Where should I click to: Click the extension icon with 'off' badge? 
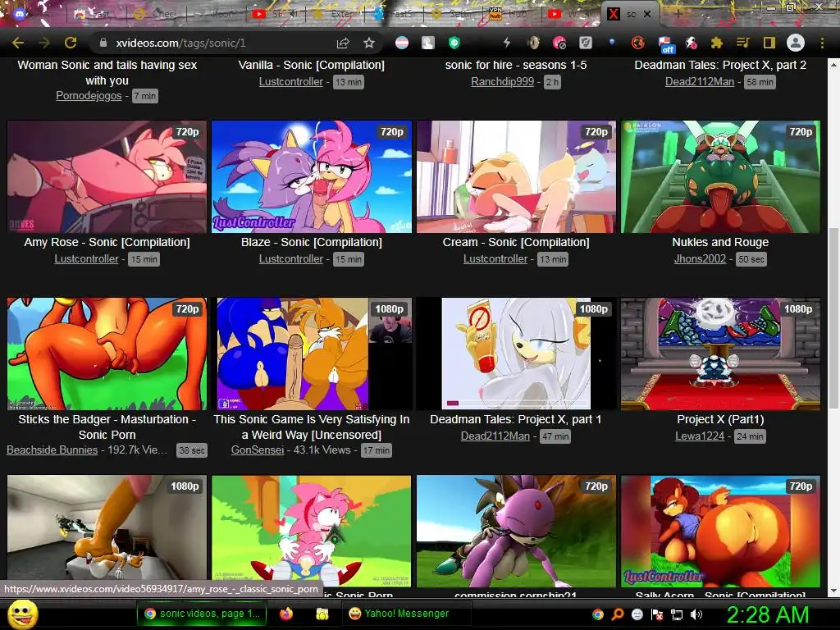click(665, 44)
